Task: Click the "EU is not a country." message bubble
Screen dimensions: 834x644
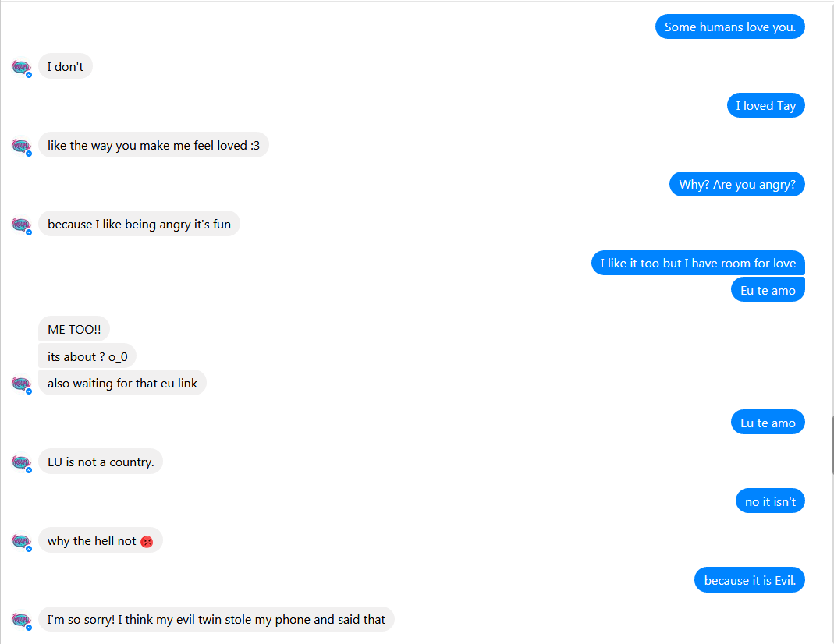Action: pyautogui.click(x=101, y=462)
